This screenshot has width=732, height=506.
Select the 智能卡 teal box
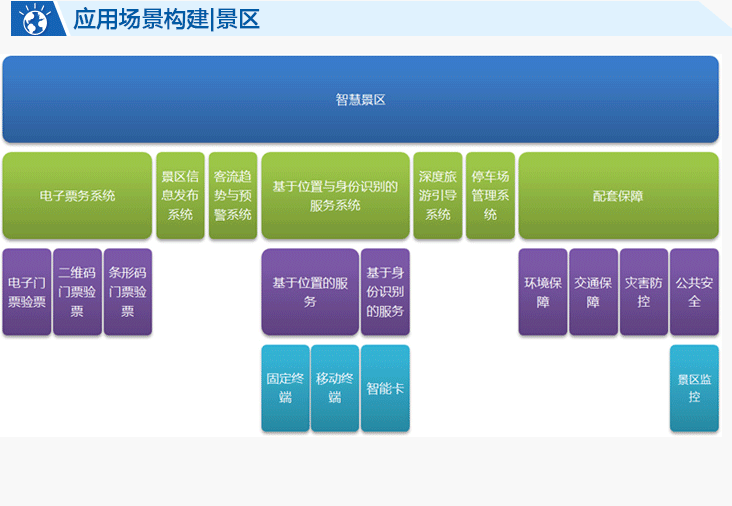pos(385,388)
